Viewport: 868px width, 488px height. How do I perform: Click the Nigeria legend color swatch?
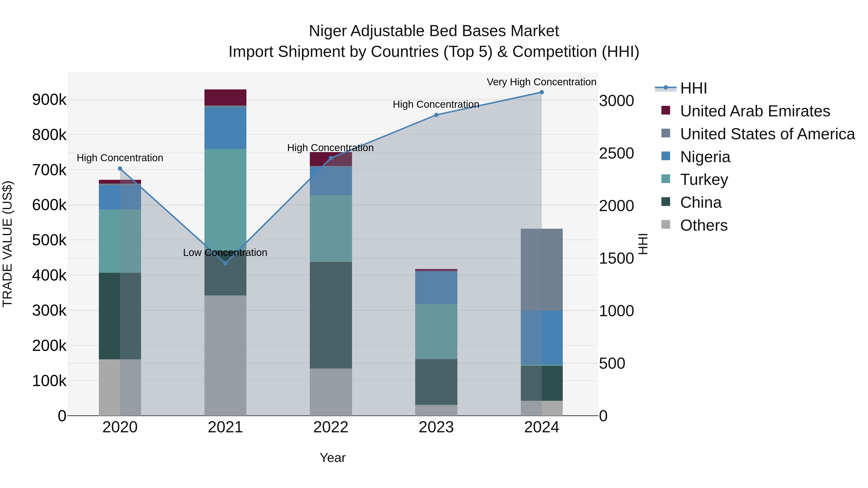[666, 156]
